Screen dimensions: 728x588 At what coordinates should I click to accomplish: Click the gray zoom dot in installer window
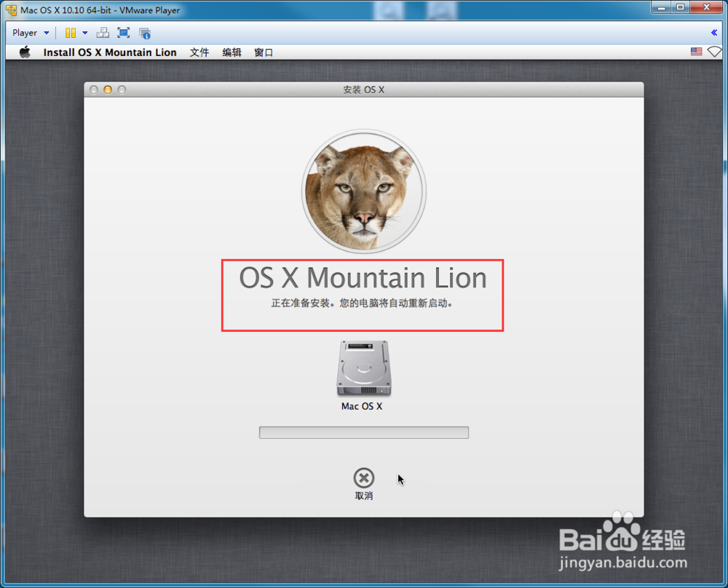pos(122,90)
